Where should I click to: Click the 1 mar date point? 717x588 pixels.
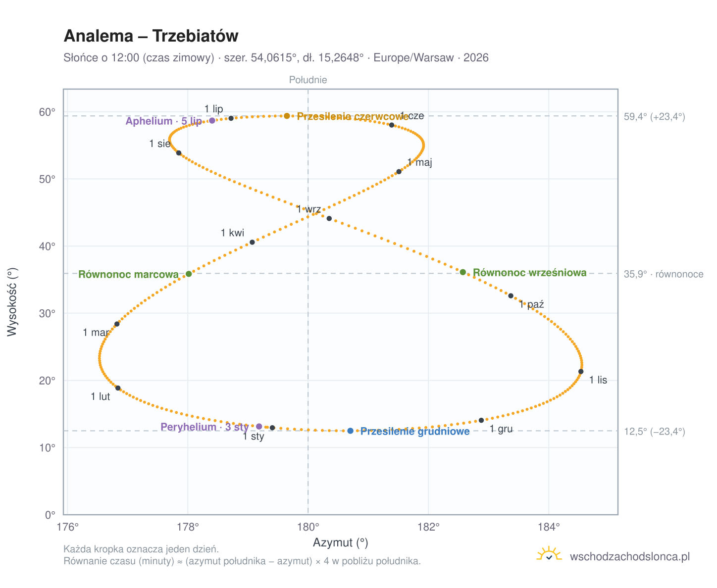coord(117,324)
